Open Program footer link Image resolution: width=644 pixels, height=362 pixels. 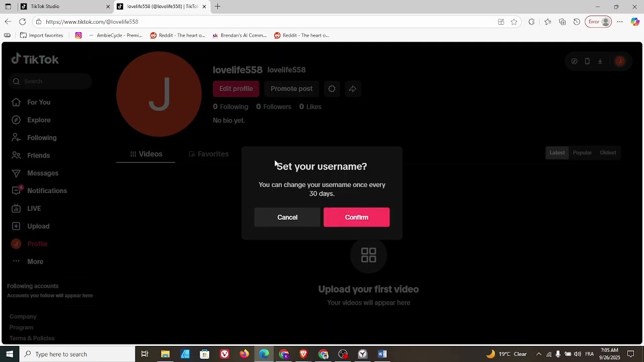21,327
